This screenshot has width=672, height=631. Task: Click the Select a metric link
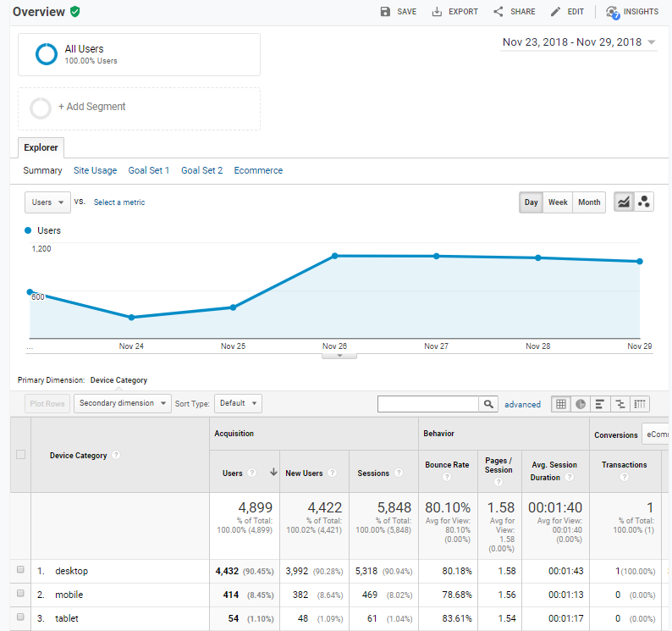(119, 202)
